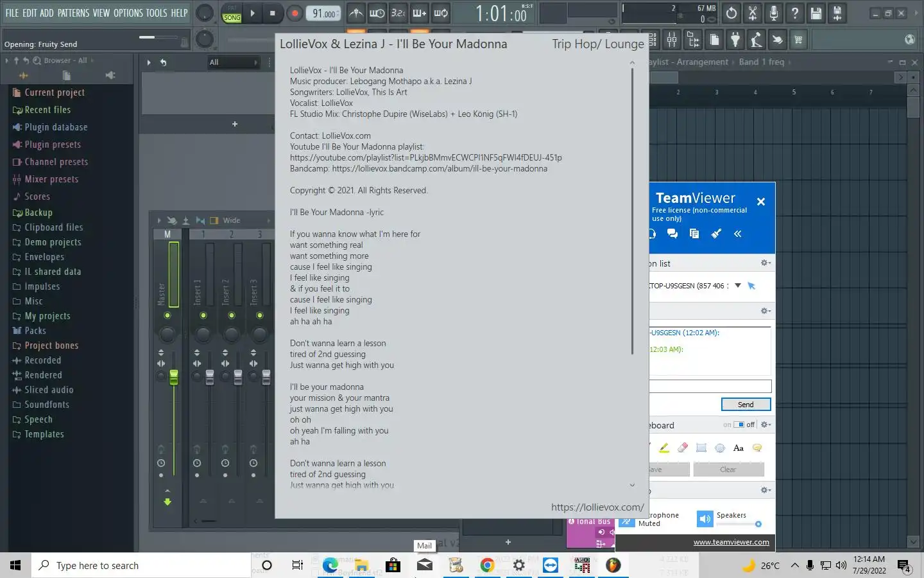Click the Master track volume fader
Image resolution: width=924 pixels, height=578 pixels.
pyautogui.click(x=174, y=378)
